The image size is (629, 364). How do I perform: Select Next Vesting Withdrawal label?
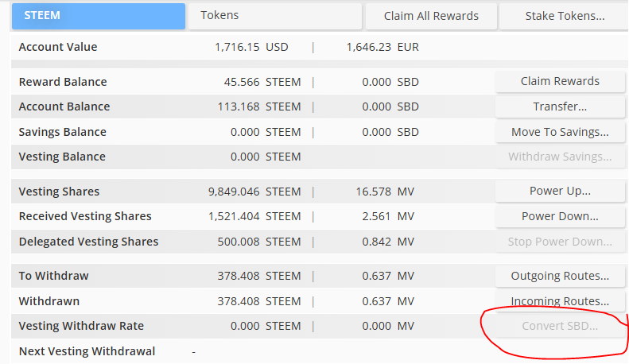(87, 351)
